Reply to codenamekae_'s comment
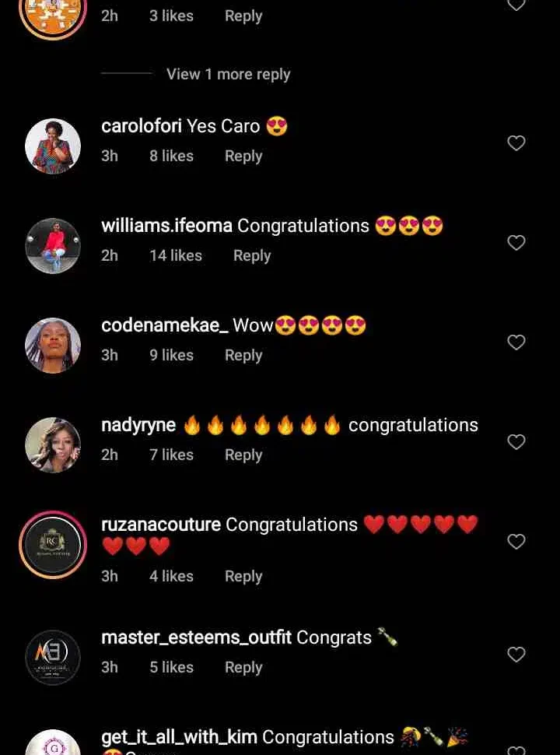Screen dimensions: 560x755 [243, 356]
